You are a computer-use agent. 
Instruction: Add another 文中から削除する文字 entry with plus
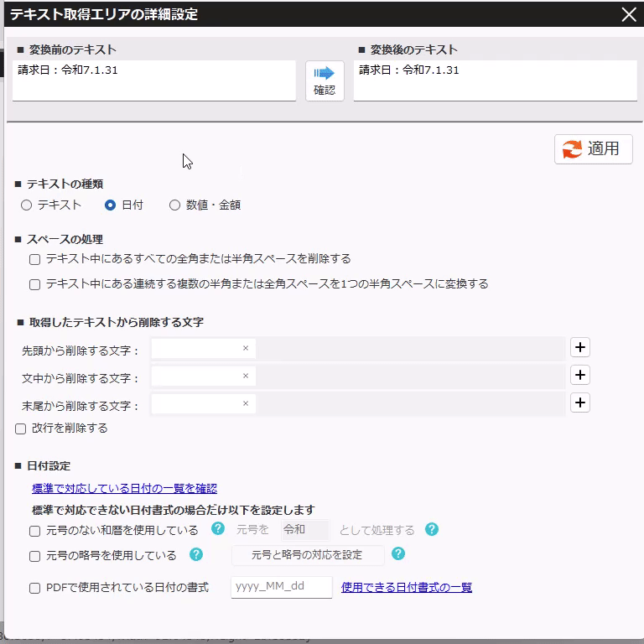point(580,376)
